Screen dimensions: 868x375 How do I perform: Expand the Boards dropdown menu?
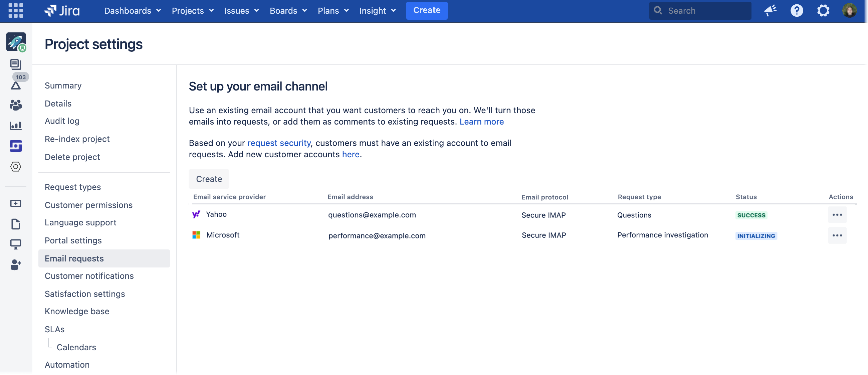tap(288, 10)
